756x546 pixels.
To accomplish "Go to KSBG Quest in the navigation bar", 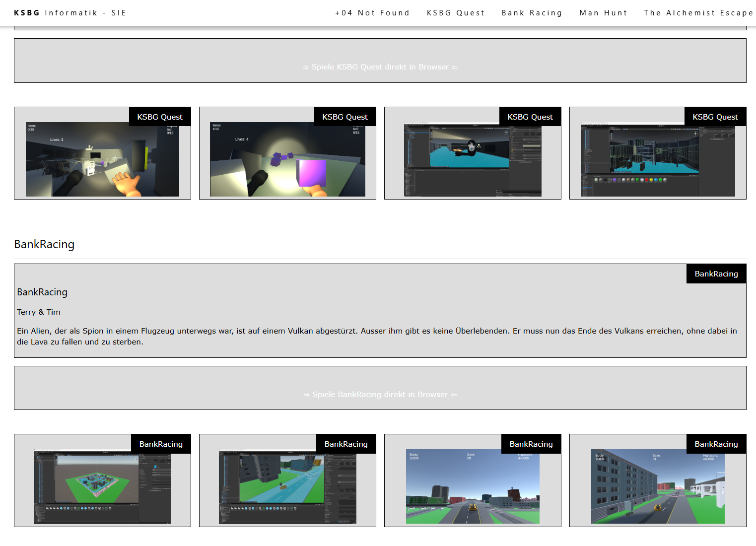I will point(456,13).
